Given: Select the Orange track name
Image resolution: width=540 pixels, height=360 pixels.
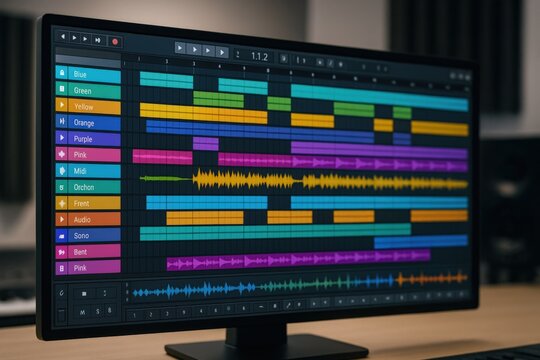Looking at the screenshot, I should (x=84, y=123).
